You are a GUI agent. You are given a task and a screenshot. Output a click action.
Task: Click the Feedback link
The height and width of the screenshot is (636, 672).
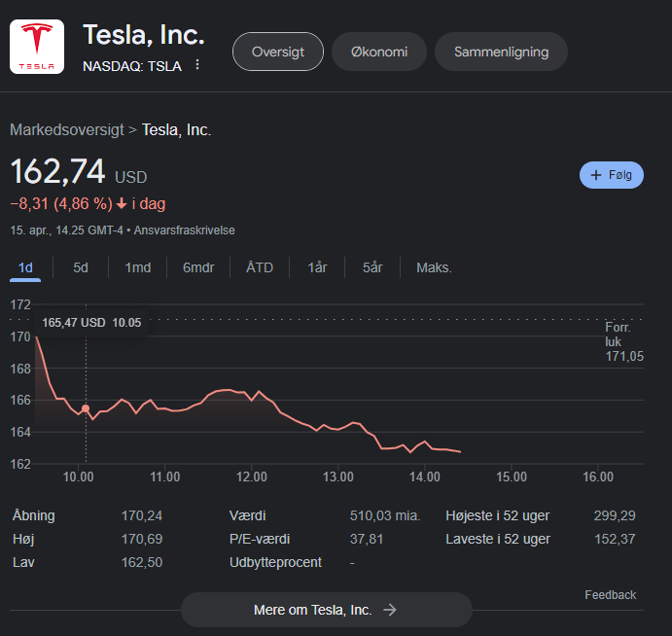611,595
